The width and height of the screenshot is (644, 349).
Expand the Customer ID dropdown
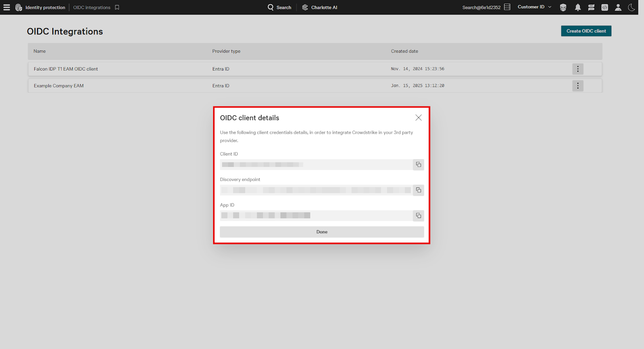(534, 7)
